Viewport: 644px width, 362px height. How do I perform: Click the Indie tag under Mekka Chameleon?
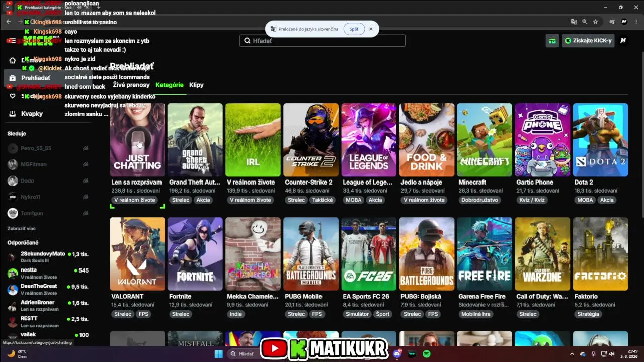[x=235, y=314]
